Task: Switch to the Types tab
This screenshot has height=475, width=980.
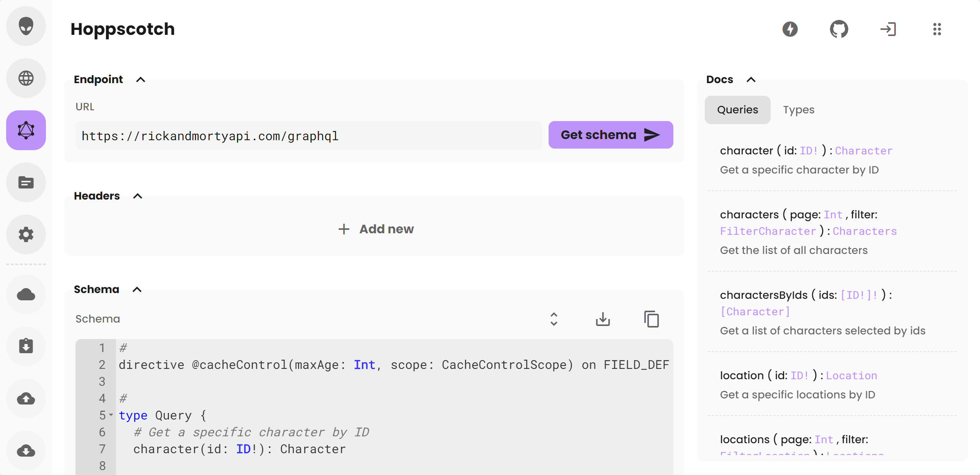Action: [799, 110]
